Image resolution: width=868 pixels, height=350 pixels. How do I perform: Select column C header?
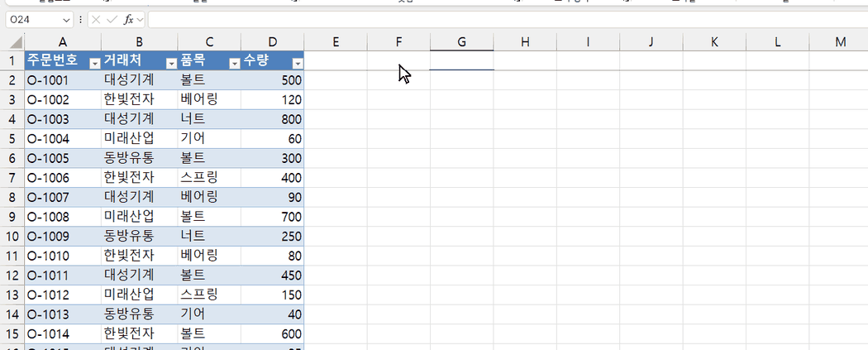(x=209, y=41)
